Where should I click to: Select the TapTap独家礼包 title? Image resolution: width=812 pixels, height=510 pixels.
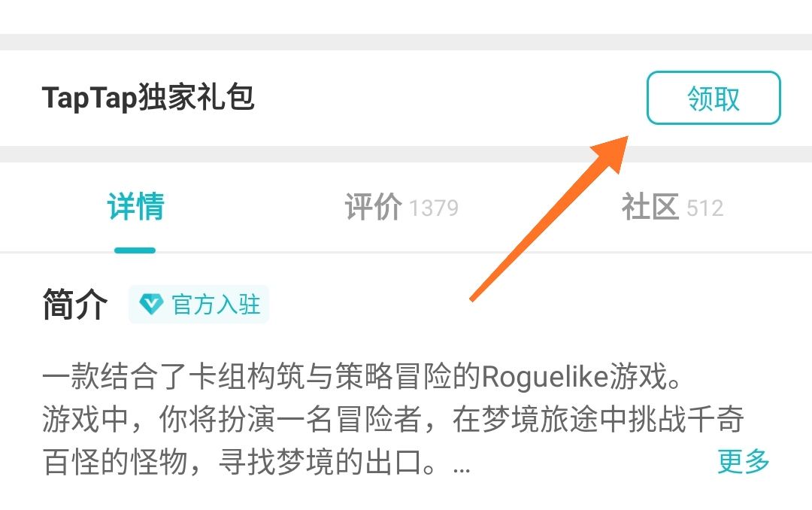pos(148,98)
